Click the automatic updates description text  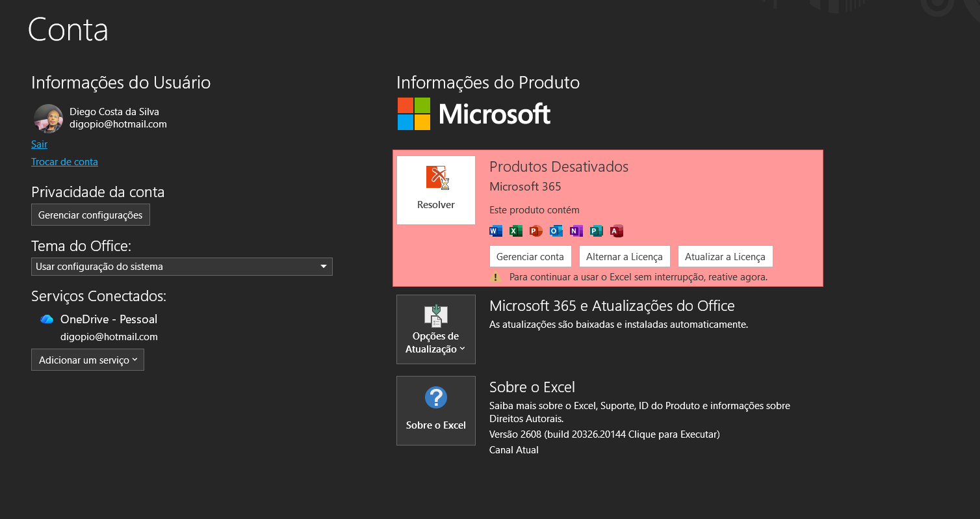(x=619, y=324)
